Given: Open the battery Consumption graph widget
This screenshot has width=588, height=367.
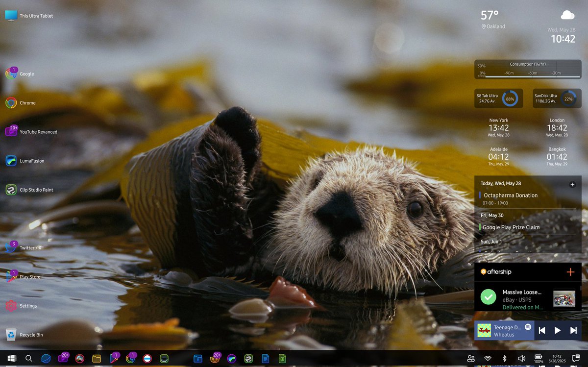Looking at the screenshot, I should coord(528,69).
